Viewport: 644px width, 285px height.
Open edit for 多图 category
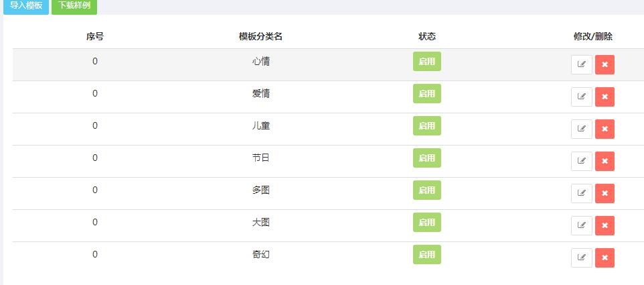[582, 193]
